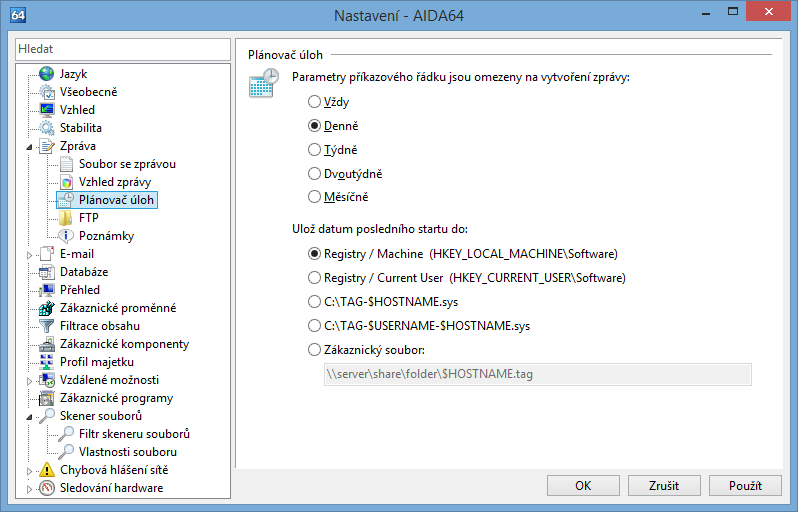
Task: Click the icon beside Profil majetku
Action: (x=47, y=362)
